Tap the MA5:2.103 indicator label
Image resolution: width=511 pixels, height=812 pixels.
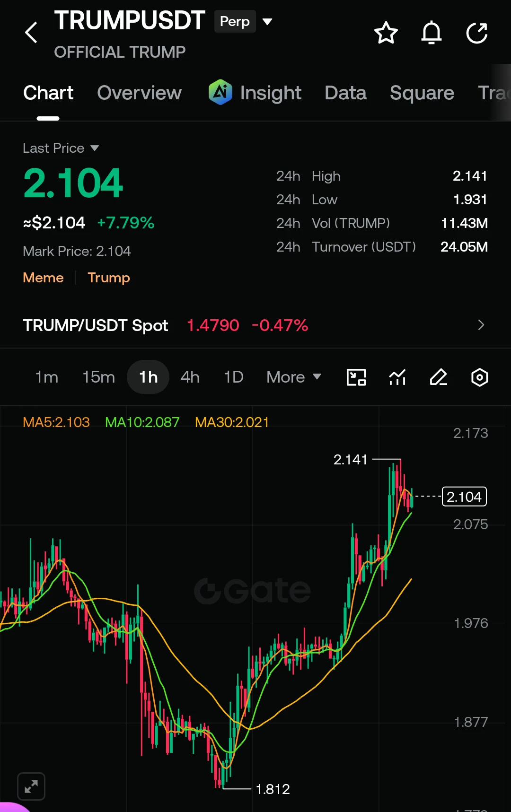click(56, 422)
